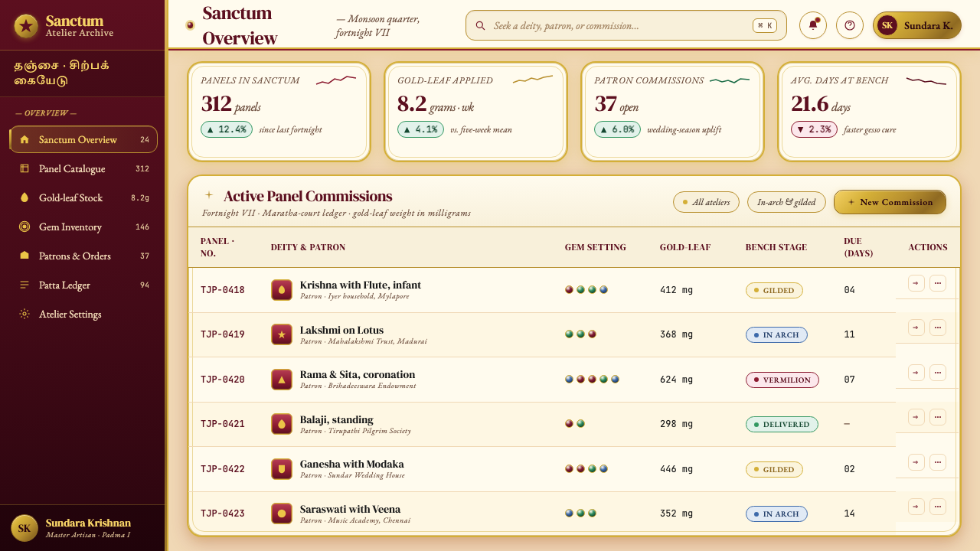980x551 pixels.
Task: Toggle the All ateliers filter chip
Action: [706, 202]
